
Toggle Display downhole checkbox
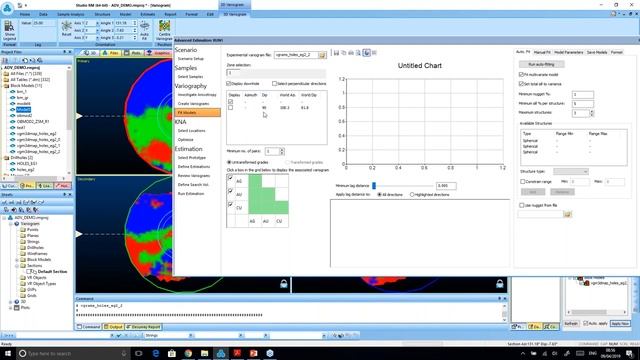tap(229, 83)
